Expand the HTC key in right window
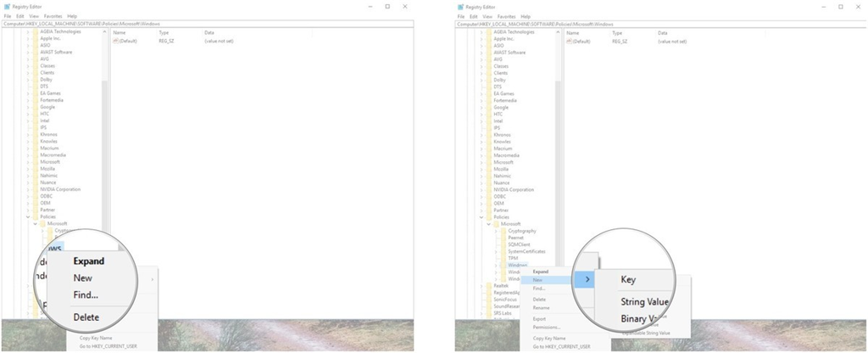 tap(481, 115)
